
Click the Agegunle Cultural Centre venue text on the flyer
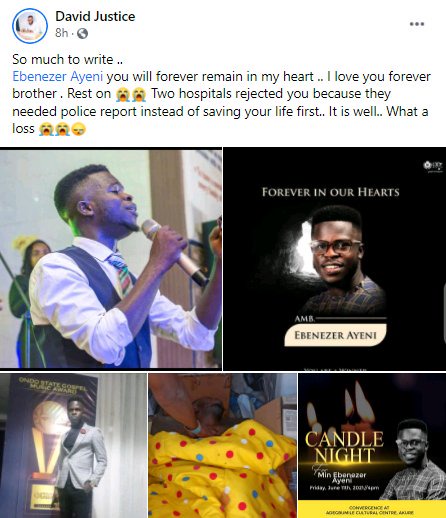point(372,510)
